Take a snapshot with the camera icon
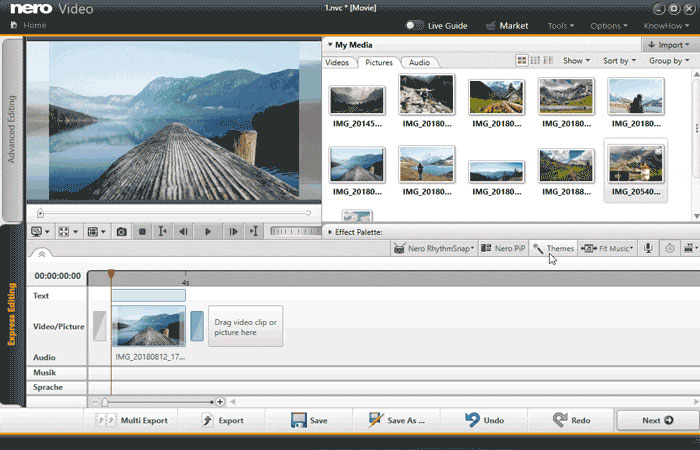 [x=121, y=231]
